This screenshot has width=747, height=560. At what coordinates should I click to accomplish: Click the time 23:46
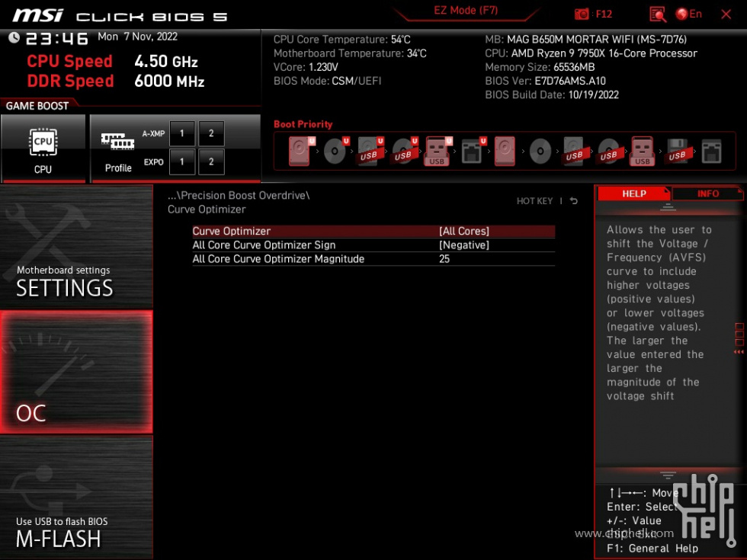tap(56, 39)
